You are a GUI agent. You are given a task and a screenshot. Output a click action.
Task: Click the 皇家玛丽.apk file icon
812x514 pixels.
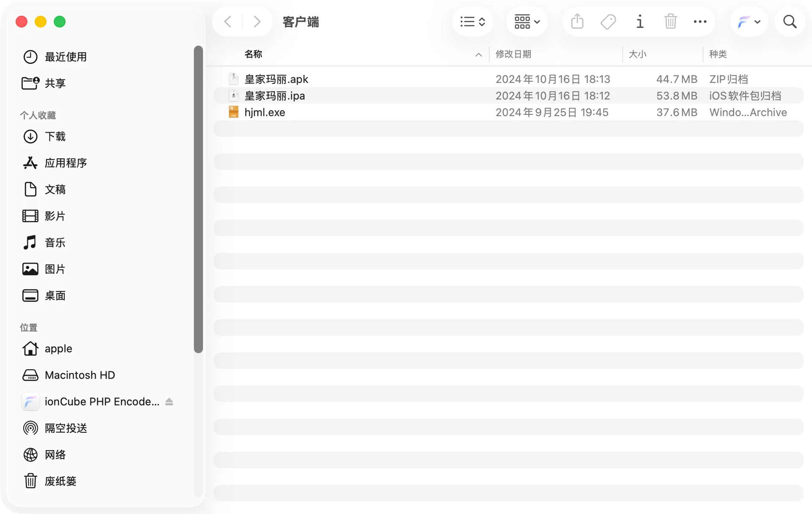pyautogui.click(x=233, y=79)
